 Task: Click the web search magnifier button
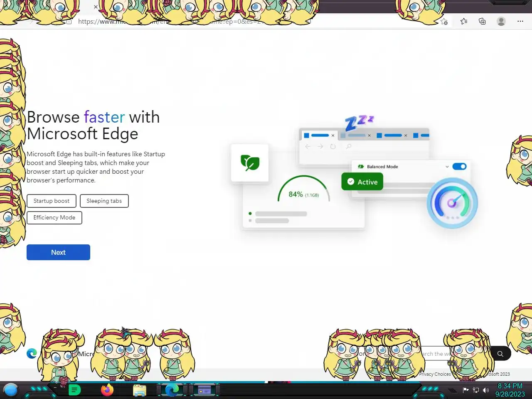click(x=500, y=354)
